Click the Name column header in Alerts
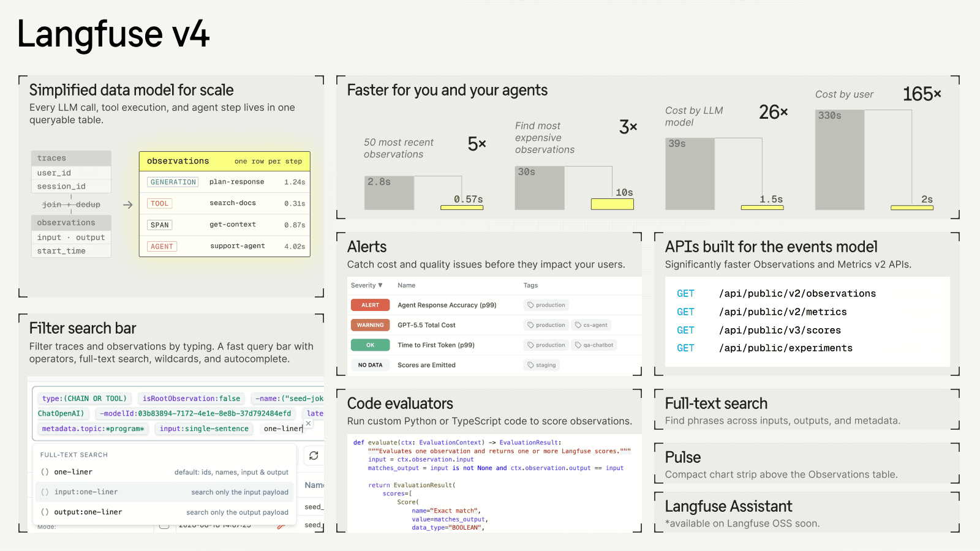Image resolution: width=980 pixels, height=551 pixels. pyautogui.click(x=406, y=285)
